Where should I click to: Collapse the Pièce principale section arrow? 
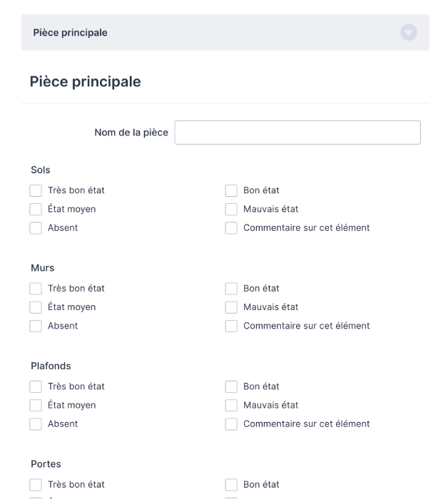point(408,32)
